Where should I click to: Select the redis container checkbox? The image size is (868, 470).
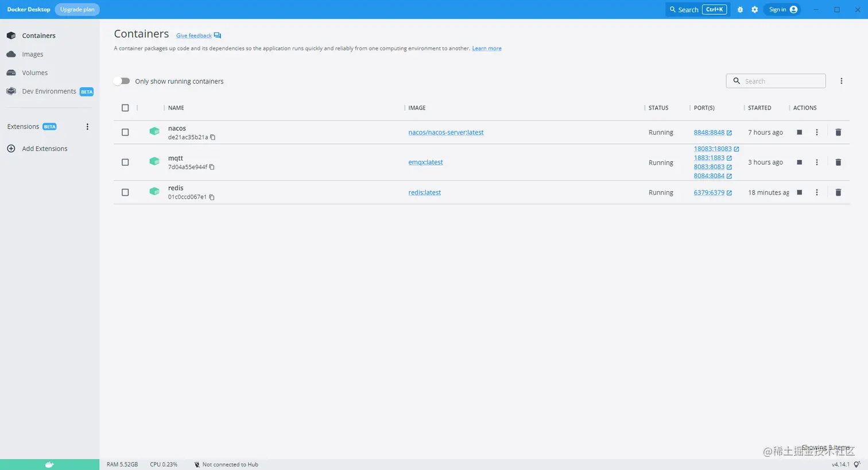tap(125, 192)
